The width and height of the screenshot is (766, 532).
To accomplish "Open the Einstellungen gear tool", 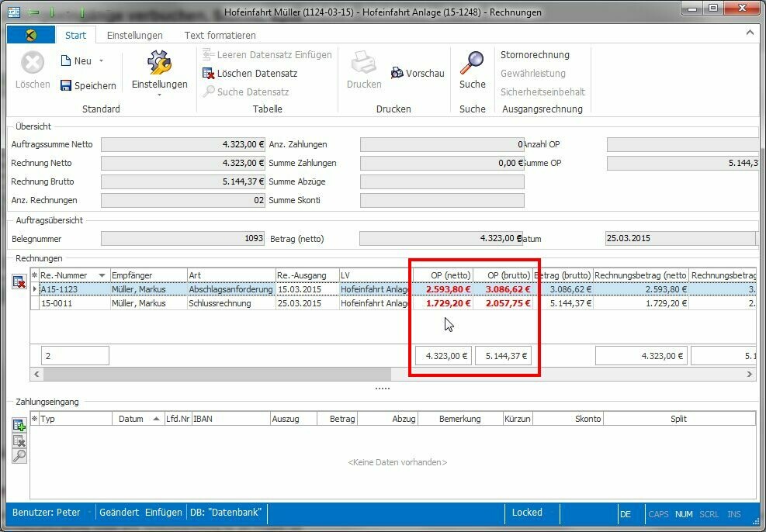I will [x=159, y=63].
